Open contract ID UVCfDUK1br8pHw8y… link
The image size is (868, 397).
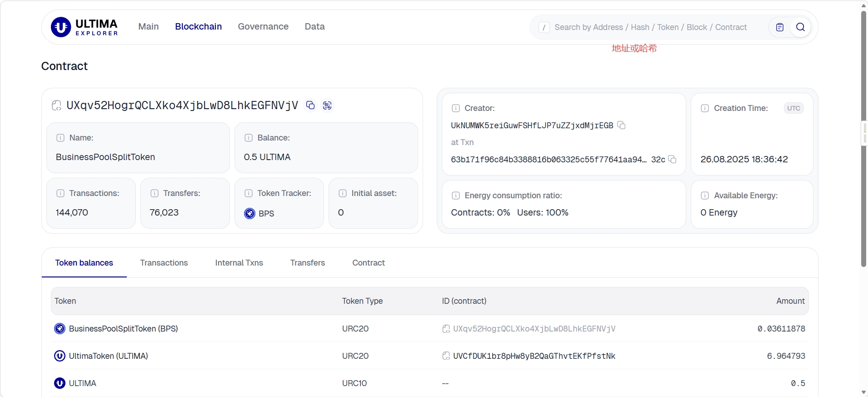click(534, 356)
